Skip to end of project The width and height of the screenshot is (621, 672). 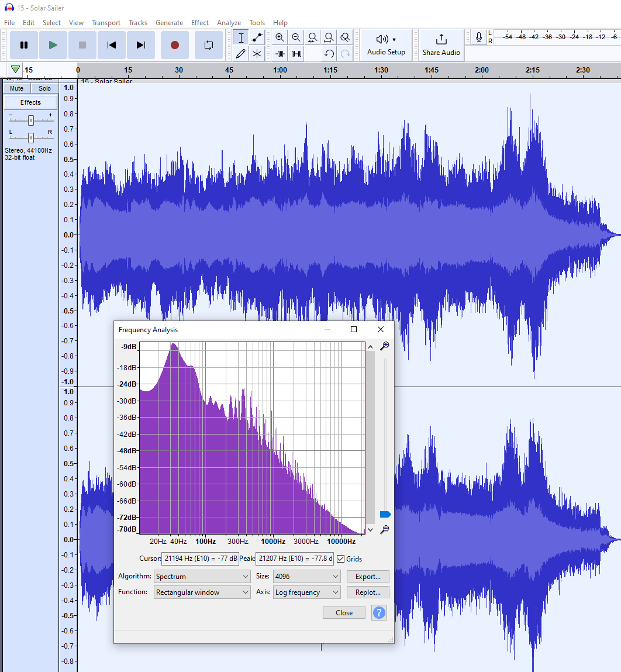coord(140,45)
